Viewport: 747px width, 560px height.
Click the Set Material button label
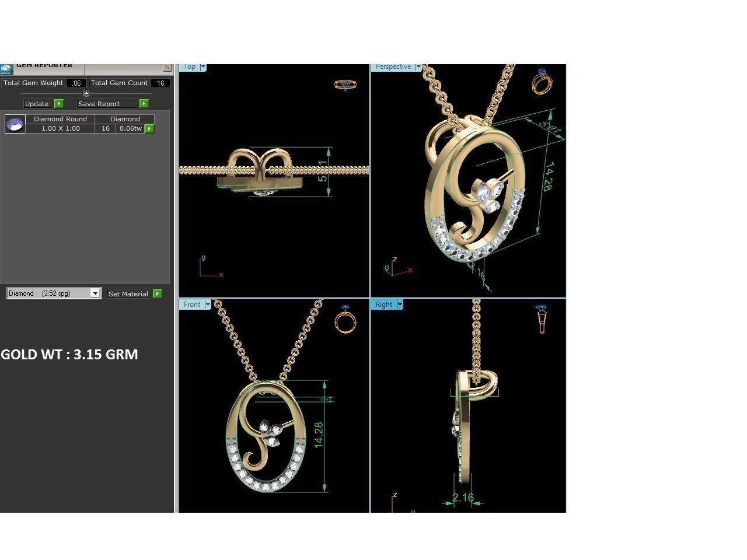pyautogui.click(x=128, y=294)
